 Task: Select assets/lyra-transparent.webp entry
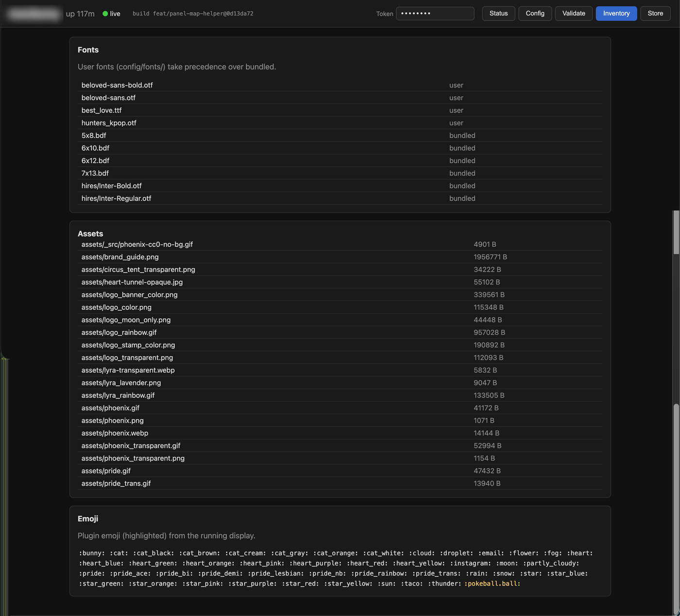tap(340, 371)
